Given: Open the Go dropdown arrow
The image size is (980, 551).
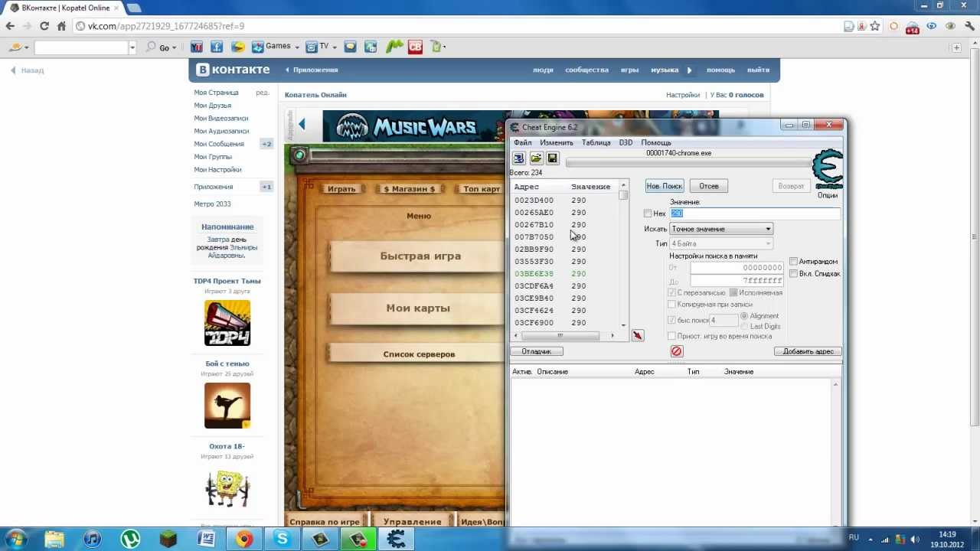Looking at the screenshot, I should pos(175,47).
